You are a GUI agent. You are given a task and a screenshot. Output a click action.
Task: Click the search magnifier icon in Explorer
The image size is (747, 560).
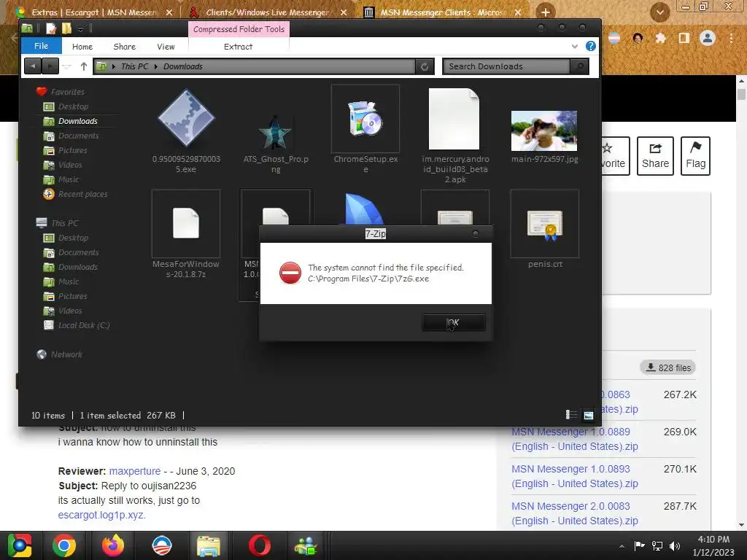pyautogui.click(x=579, y=66)
